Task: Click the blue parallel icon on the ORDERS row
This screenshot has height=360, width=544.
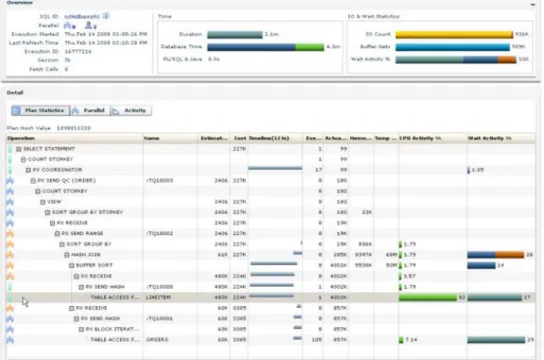Action: 10,340
